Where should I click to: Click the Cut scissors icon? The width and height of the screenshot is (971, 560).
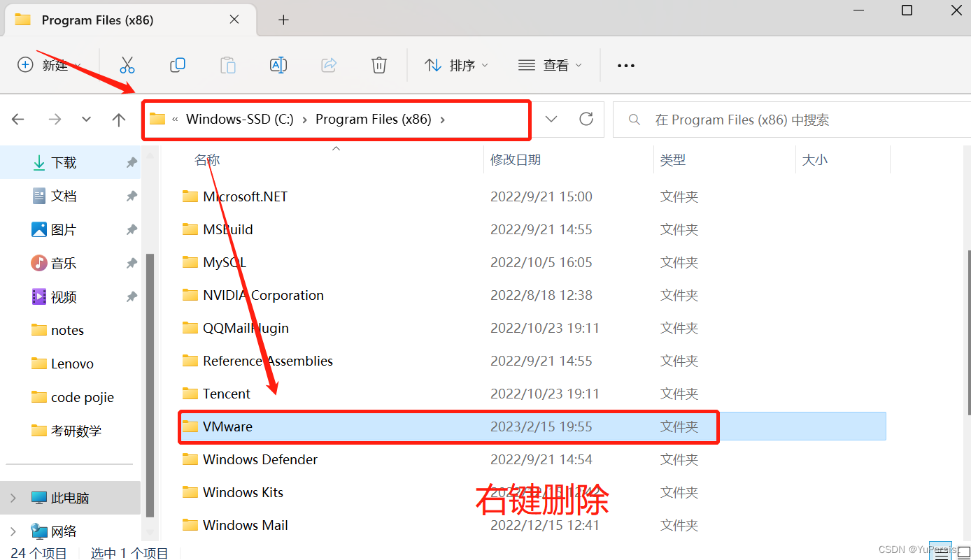click(127, 65)
